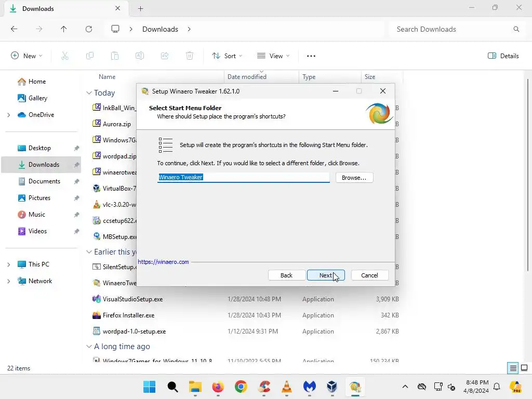532x399 pixels.
Task: Open the Windows Start button
Action: click(149, 387)
